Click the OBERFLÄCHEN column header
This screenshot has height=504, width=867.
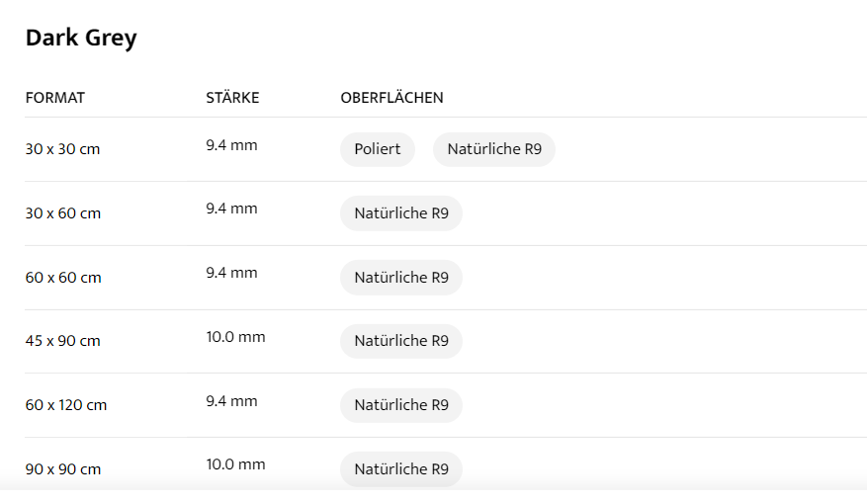coord(391,98)
